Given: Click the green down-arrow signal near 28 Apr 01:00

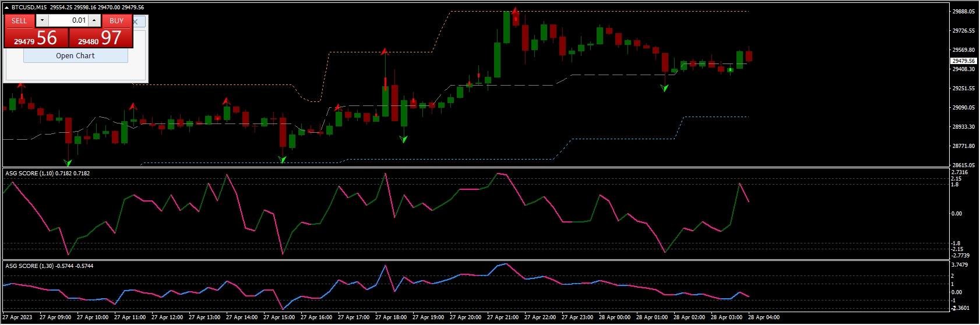Looking at the screenshot, I should tap(664, 88).
